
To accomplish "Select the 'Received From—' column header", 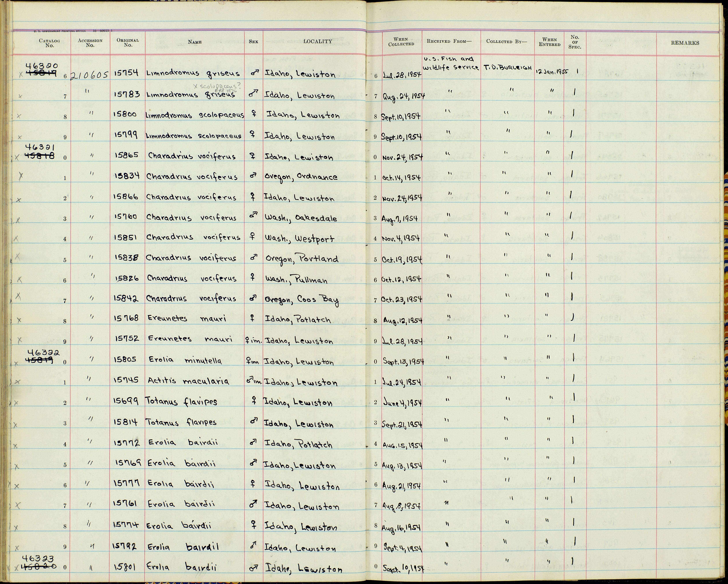I will [449, 41].
